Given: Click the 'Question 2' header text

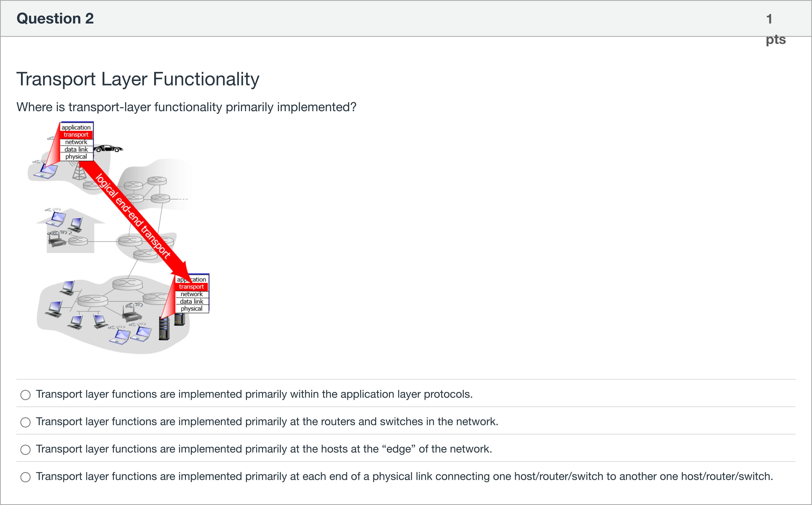Looking at the screenshot, I should 55,18.
